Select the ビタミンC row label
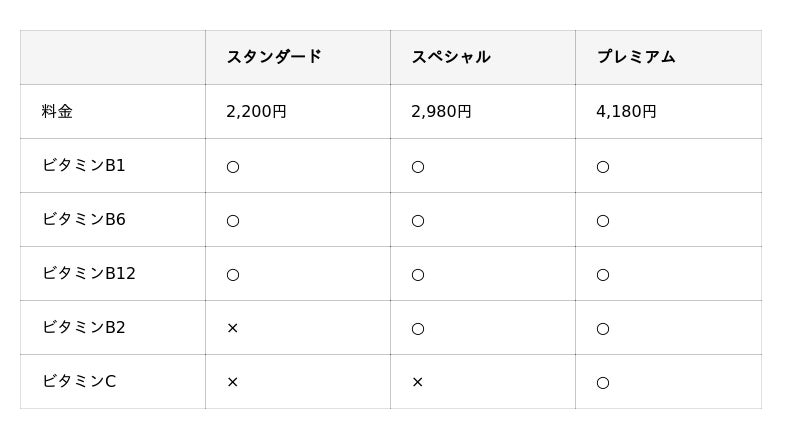 [79, 382]
